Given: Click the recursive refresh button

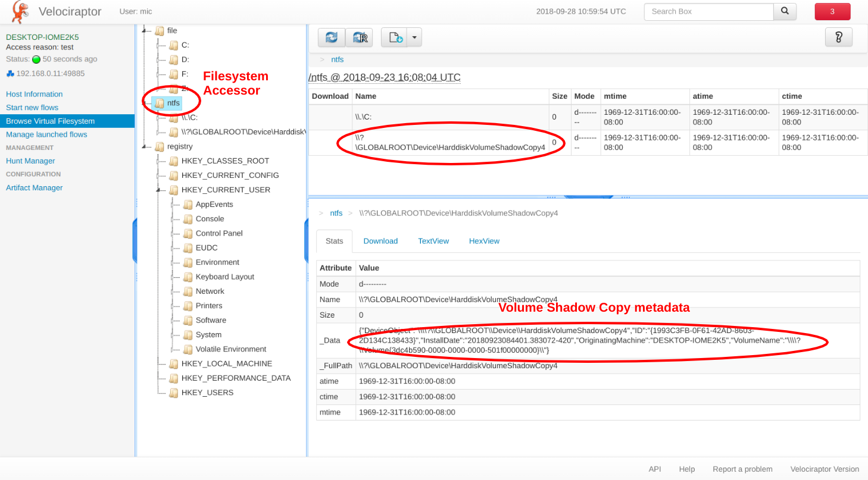Looking at the screenshot, I should pos(359,37).
